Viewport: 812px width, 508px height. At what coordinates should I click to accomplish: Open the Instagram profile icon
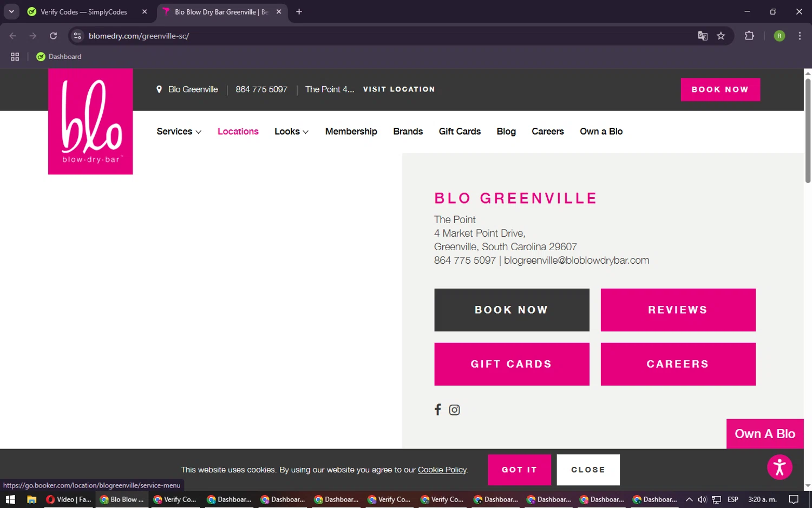coord(455,410)
